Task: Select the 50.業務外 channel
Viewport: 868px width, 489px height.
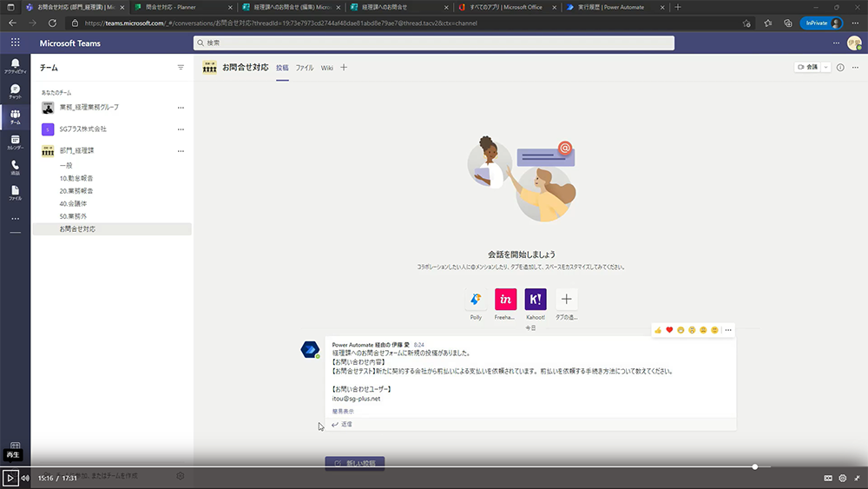Action: click(73, 216)
